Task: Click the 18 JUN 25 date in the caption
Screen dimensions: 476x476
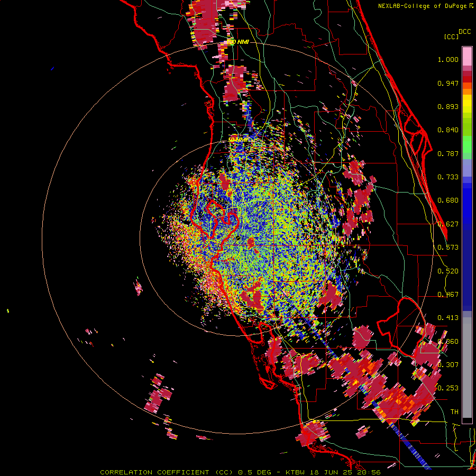Action: (331, 472)
